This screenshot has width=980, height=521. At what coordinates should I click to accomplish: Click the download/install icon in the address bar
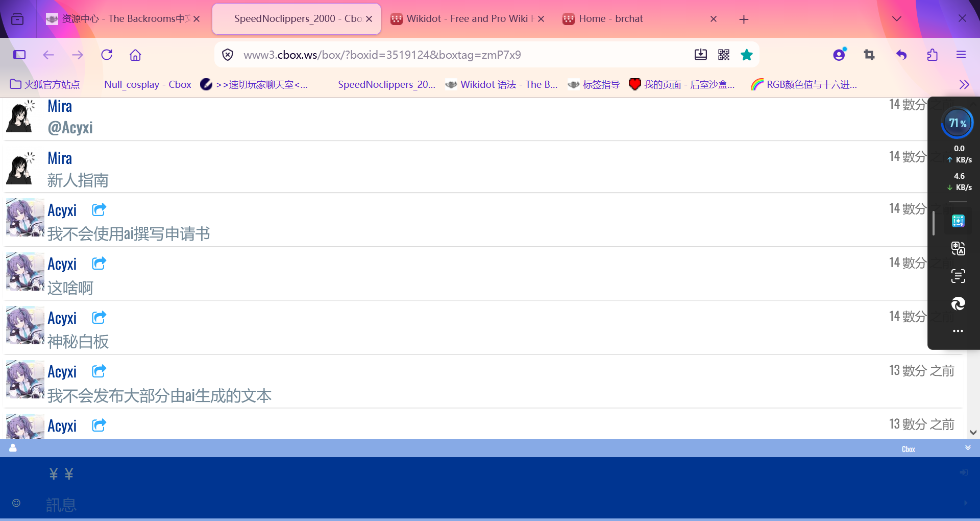pyautogui.click(x=701, y=55)
